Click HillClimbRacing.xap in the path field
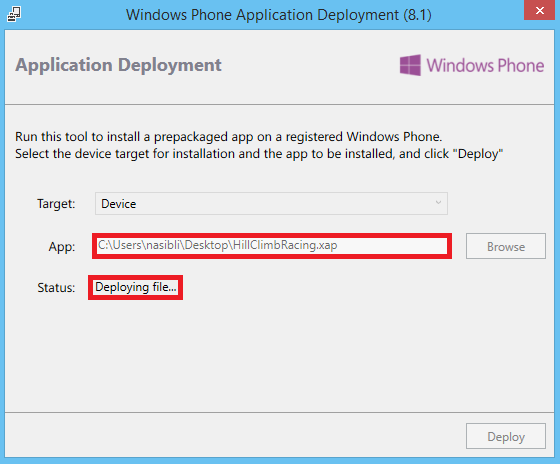 pos(285,245)
